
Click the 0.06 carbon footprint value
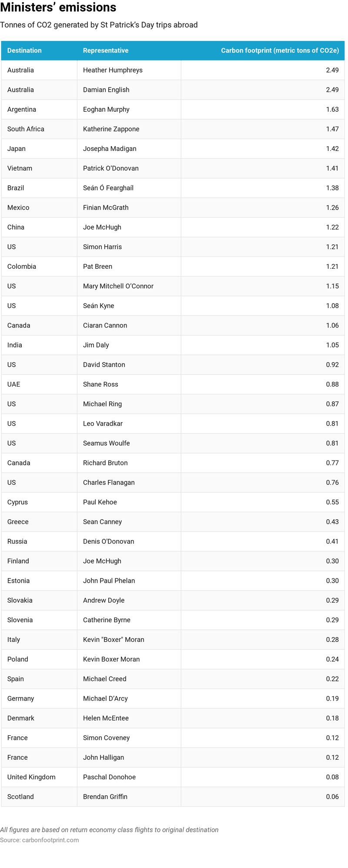pyautogui.click(x=332, y=796)
